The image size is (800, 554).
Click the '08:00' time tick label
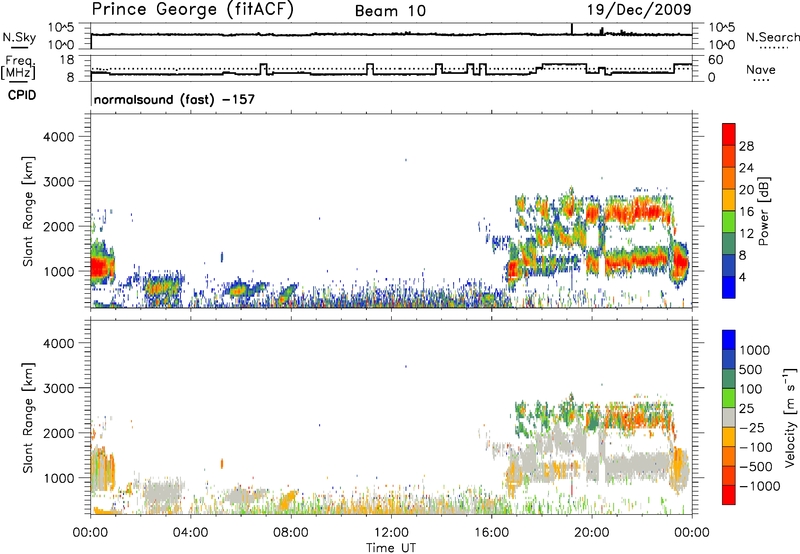[291, 533]
